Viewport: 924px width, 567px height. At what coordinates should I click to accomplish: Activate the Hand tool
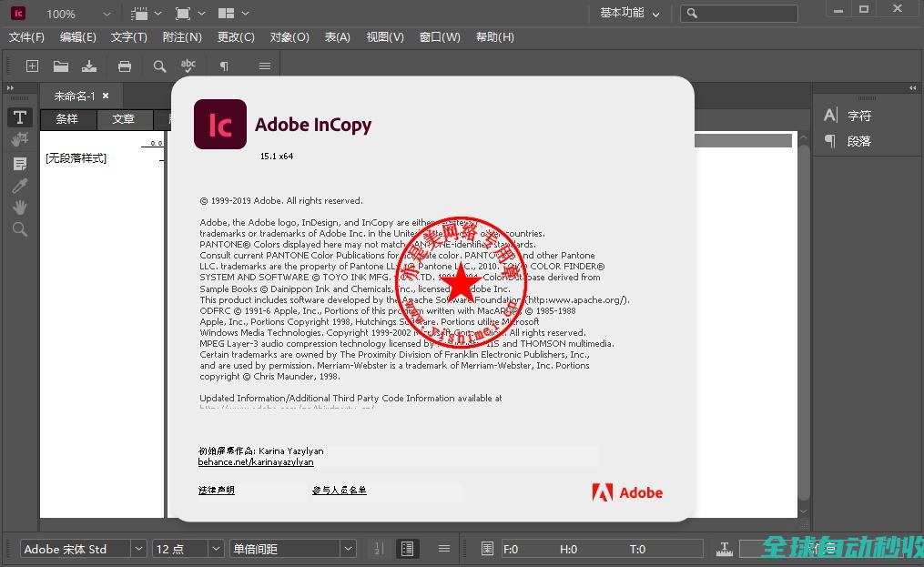coord(19,208)
